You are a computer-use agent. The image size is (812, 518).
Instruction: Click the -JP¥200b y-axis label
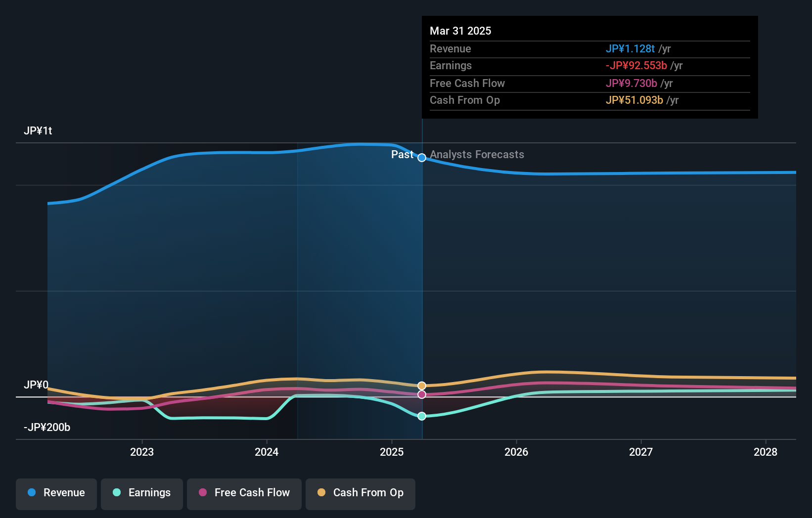pos(47,427)
